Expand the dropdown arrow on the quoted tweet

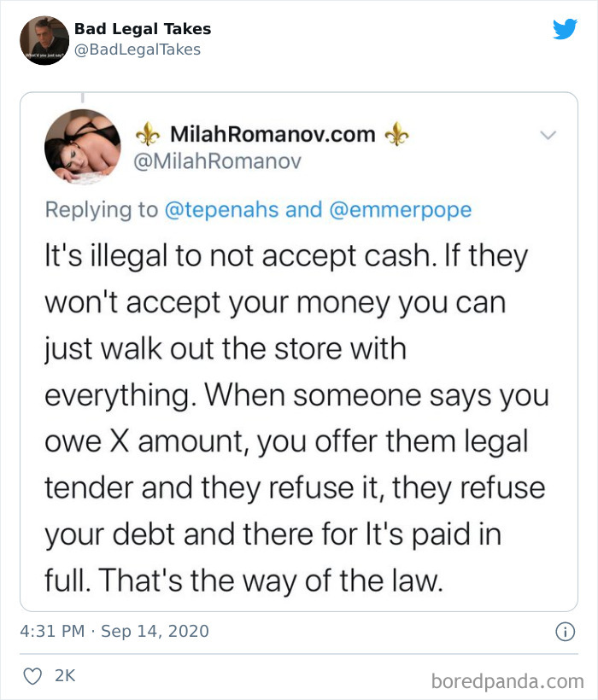tap(548, 135)
